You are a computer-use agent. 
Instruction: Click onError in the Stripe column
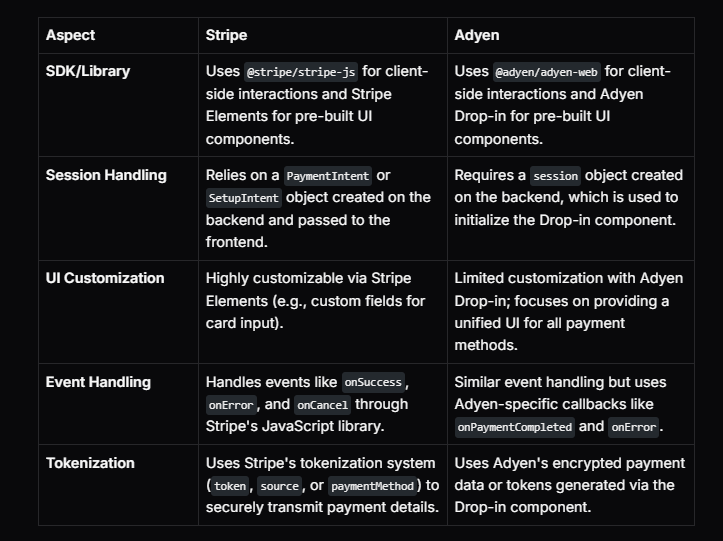(231, 405)
